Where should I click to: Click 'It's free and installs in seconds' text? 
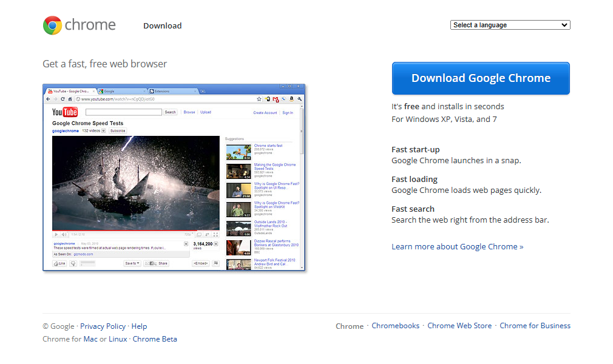[448, 106]
